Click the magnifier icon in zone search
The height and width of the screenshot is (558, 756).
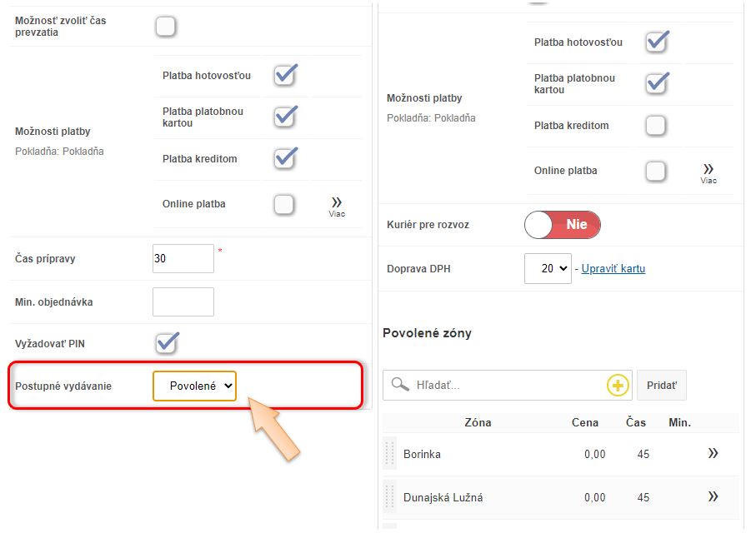pyautogui.click(x=400, y=385)
